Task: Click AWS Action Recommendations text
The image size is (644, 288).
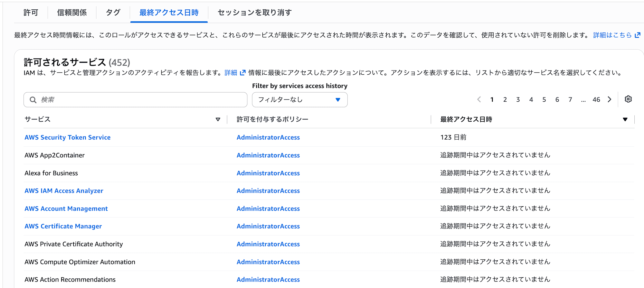Action: [x=70, y=280]
